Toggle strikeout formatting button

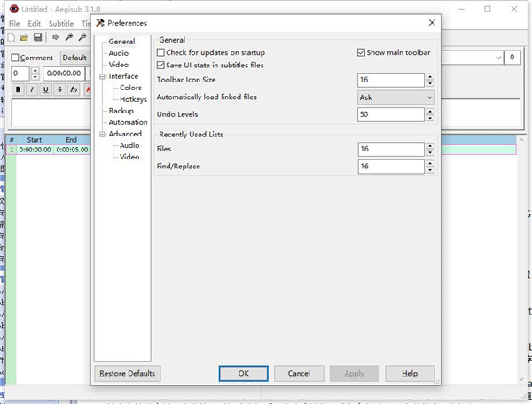[59, 89]
